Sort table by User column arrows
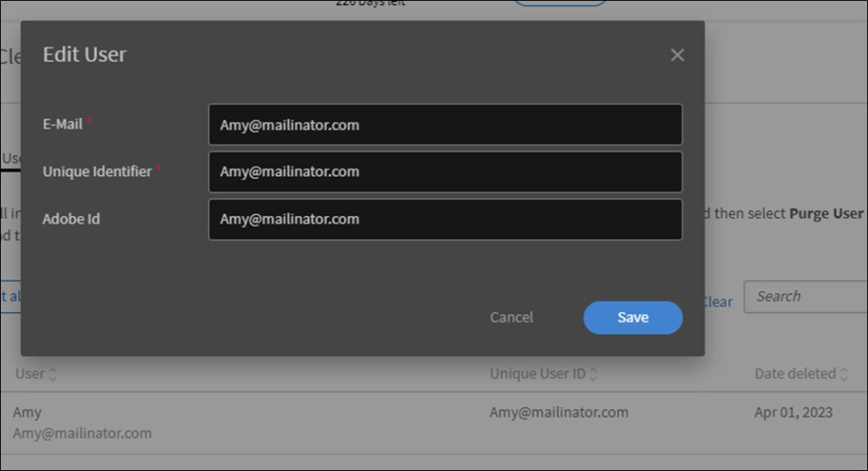868x471 pixels. (53, 374)
